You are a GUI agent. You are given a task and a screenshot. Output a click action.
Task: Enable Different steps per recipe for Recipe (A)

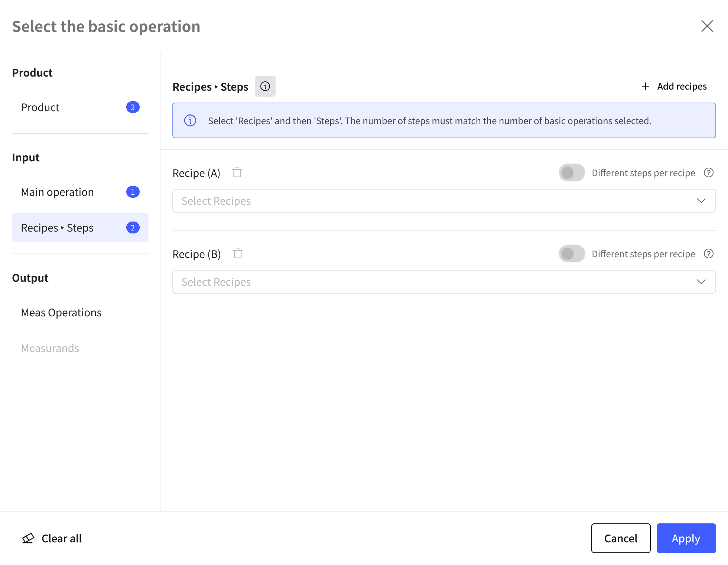click(x=572, y=173)
